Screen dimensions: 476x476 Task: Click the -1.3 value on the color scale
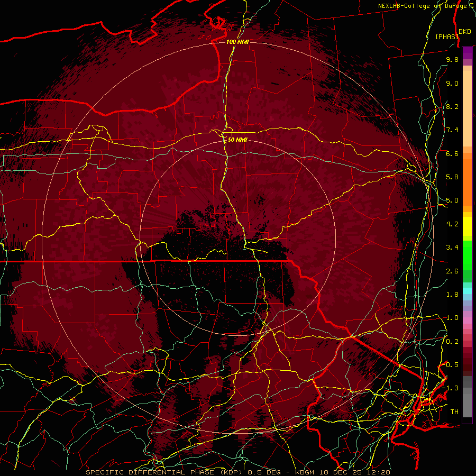tap(450, 388)
